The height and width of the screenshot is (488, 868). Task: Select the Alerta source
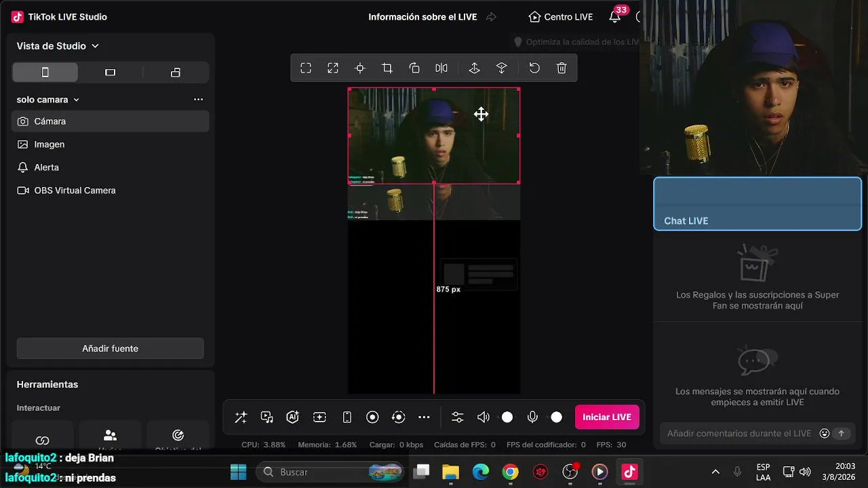coord(111,167)
